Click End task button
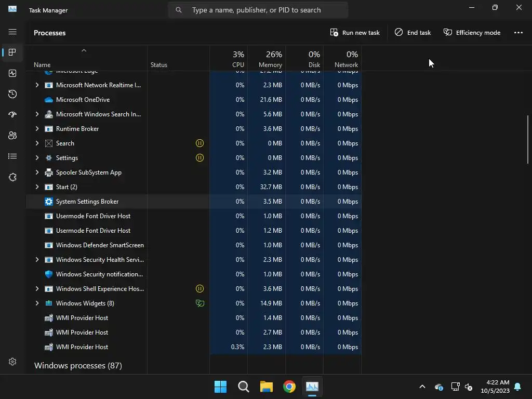Image resolution: width=532 pixels, height=399 pixels. tap(413, 33)
